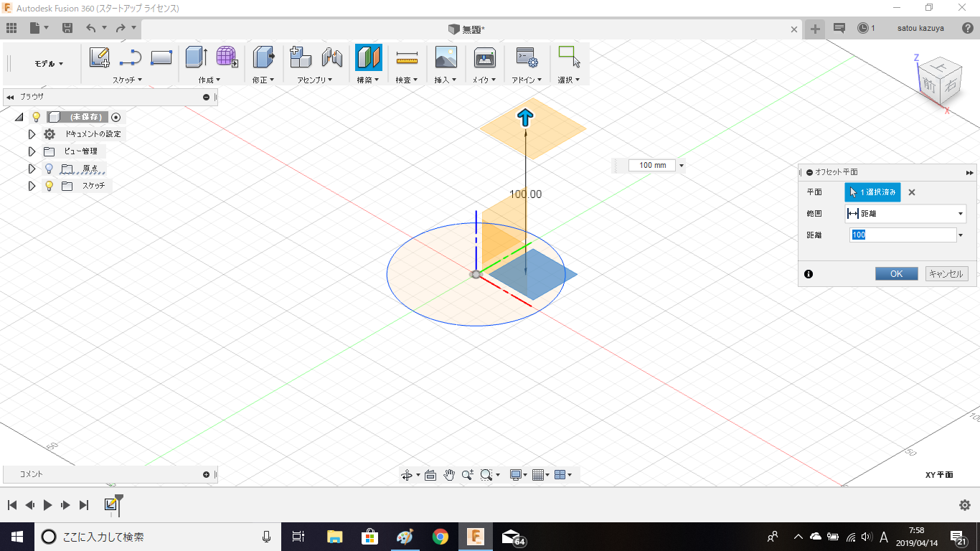Viewport: 980px width, 551px height.
Task: Open the notifications comment icon
Action: [x=839, y=28]
